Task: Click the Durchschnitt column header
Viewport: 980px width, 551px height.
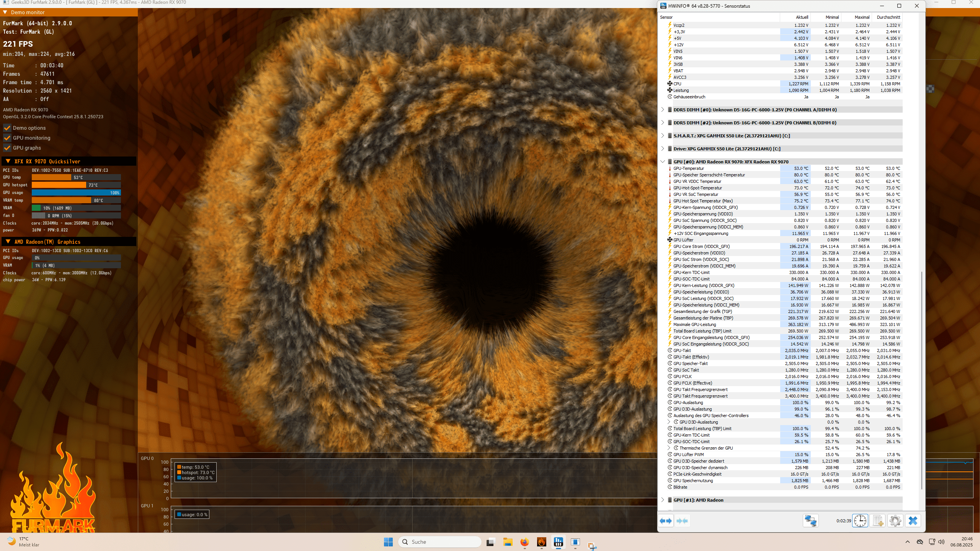Action: [888, 17]
